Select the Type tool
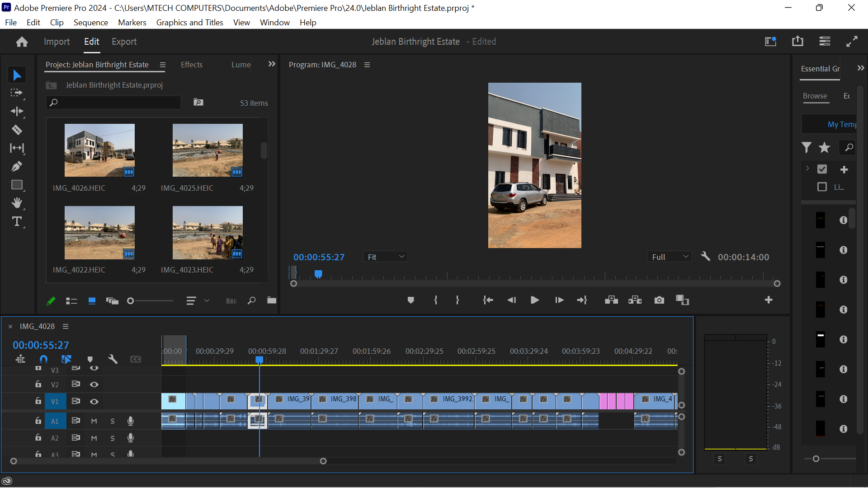 tap(17, 221)
